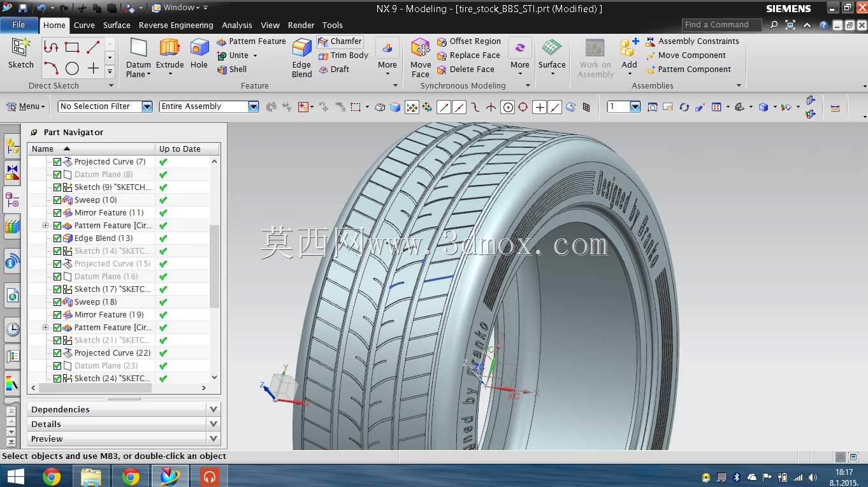Image resolution: width=868 pixels, height=487 pixels.
Task: Switch to the Render tab
Action: [x=301, y=25]
